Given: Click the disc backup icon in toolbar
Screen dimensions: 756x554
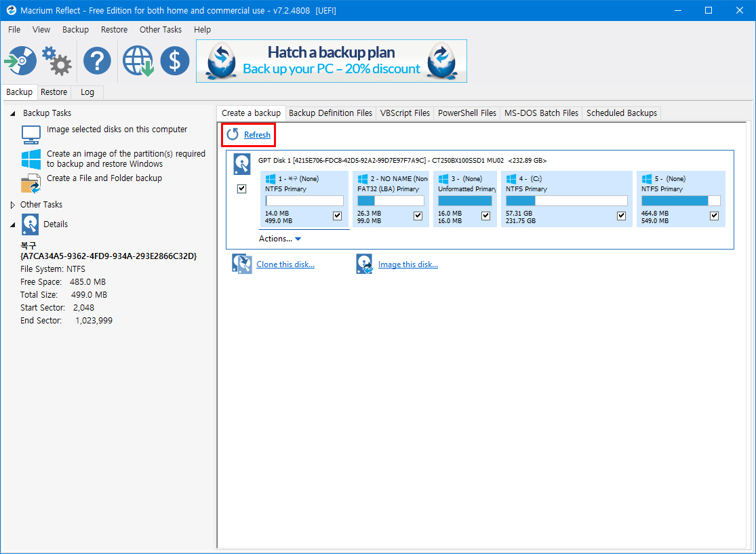Looking at the screenshot, I should tap(19, 61).
